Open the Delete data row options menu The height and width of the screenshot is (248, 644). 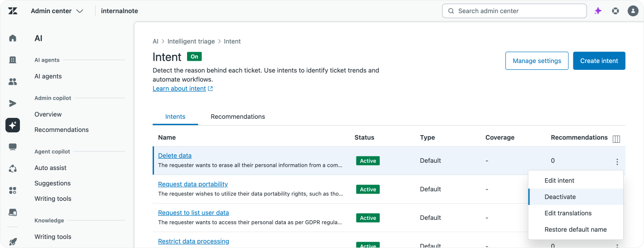(617, 161)
